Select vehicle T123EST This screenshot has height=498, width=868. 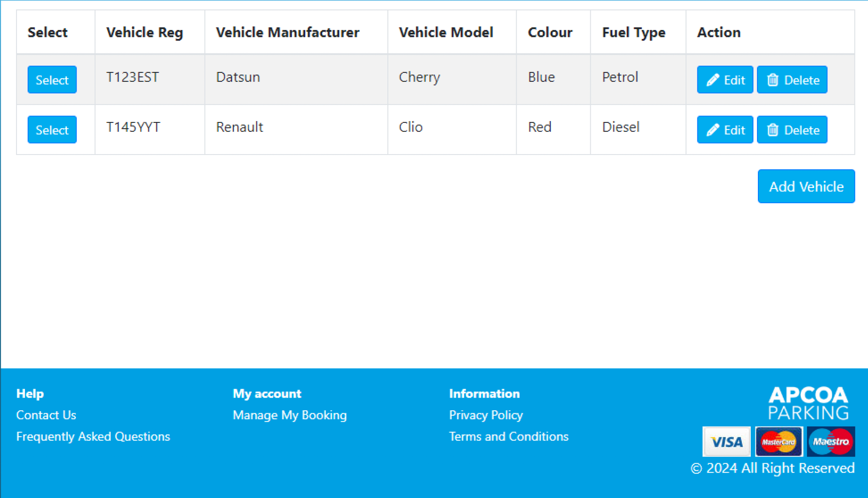point(52,80)
